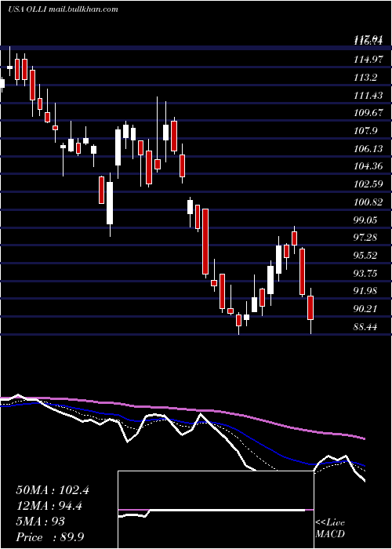Click the '12MA : 94.4' reading

point(49,506)
